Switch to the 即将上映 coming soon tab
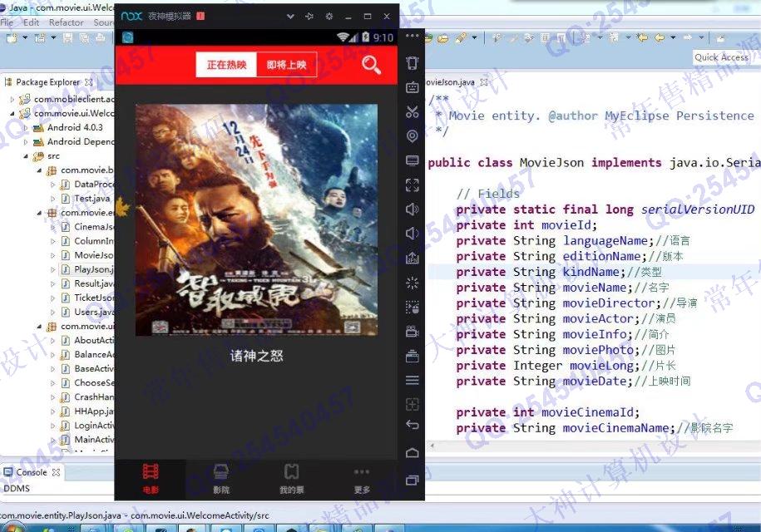Image resolution: width=761 pixels, height=532 pixels. [x=286, y=65]
